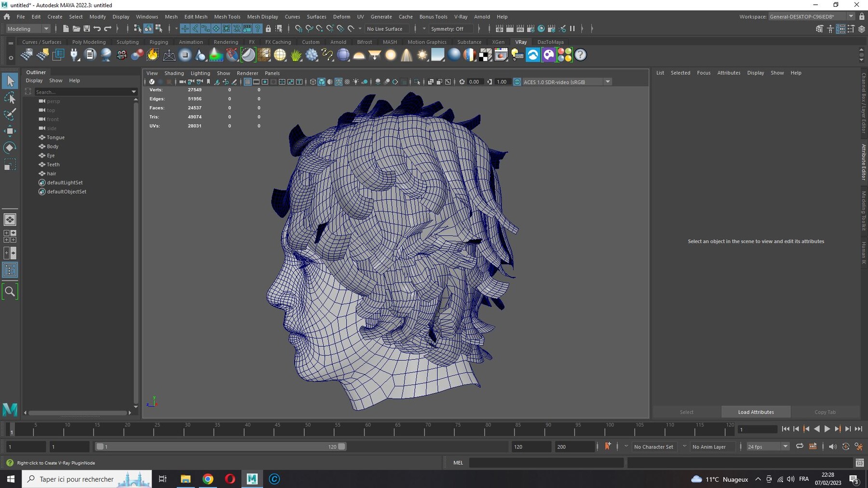The height and width of the screenshot is (488, 868).
Task: Click the time range slider bar
Action: [x=220, y=447]
